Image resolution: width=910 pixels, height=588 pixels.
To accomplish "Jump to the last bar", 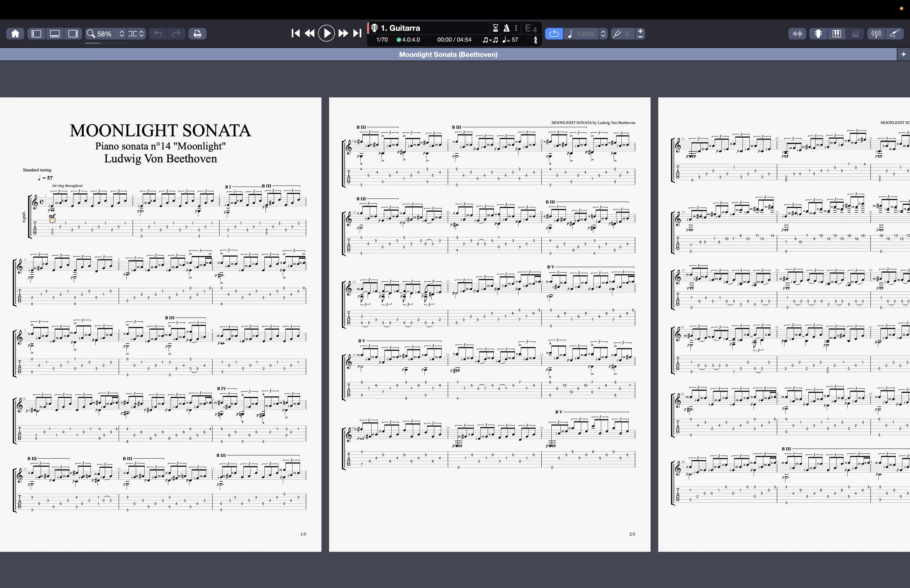I will 357,33.
